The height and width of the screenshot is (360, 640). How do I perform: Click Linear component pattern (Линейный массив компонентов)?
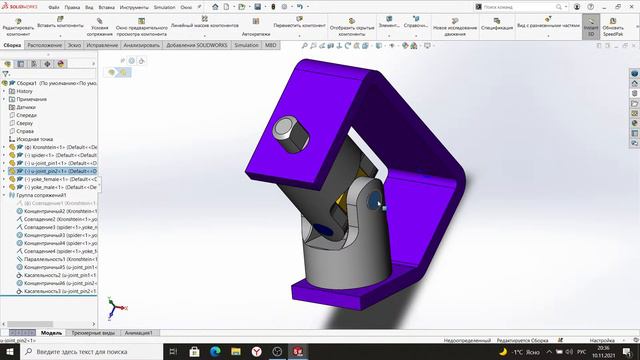click(x=204, y=22)
